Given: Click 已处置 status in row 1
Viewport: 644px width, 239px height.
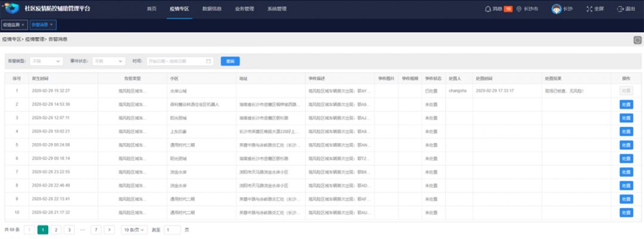Looking at the screenshot, I should (x=431, y=91).
